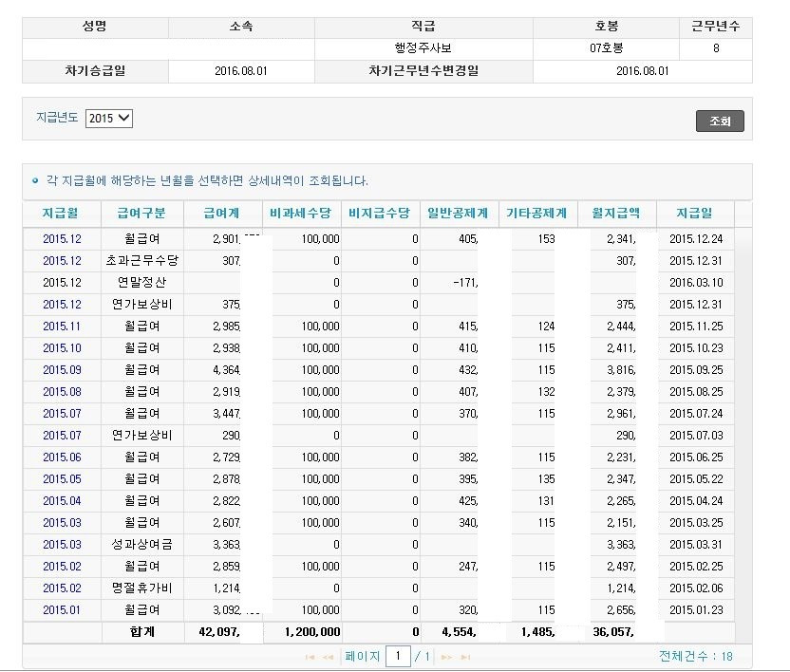Screen dimensions: 790x672
Task: Click the 지급월 column header
Action: [62, 214]
